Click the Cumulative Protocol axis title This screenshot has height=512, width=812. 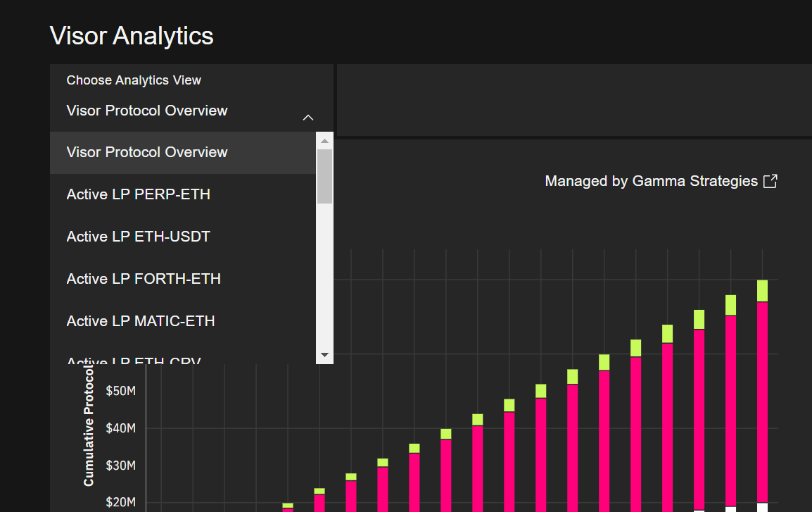pyautogui.click(x=89, y=426)
